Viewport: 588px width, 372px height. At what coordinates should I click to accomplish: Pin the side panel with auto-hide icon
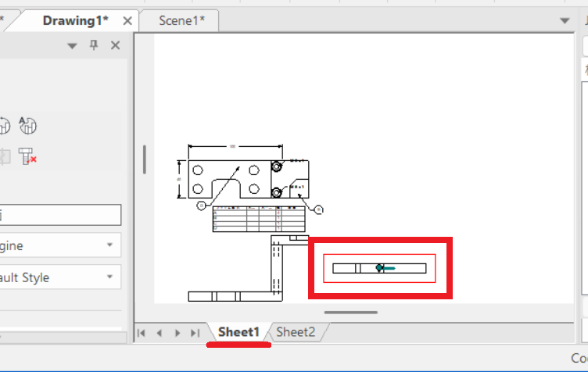click(94, 46)
